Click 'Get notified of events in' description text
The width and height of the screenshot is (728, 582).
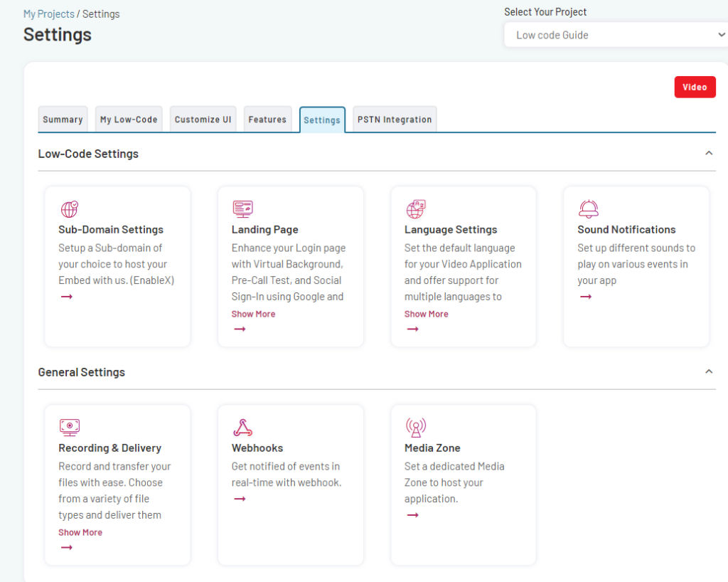tap(286, 466)
